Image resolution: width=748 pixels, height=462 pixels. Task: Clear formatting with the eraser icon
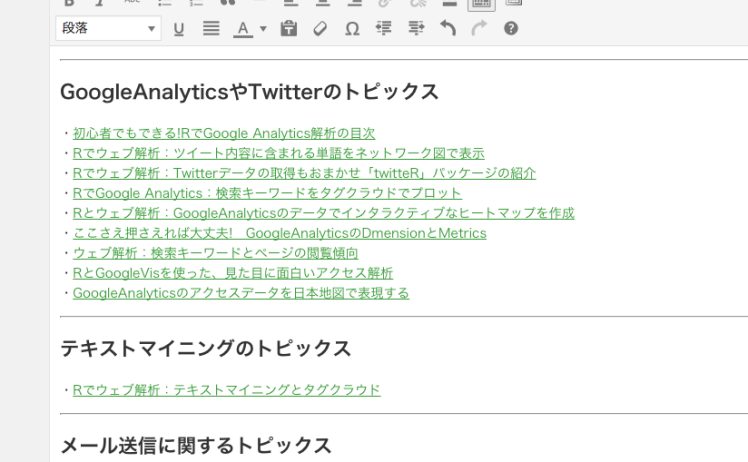[319, 28]
